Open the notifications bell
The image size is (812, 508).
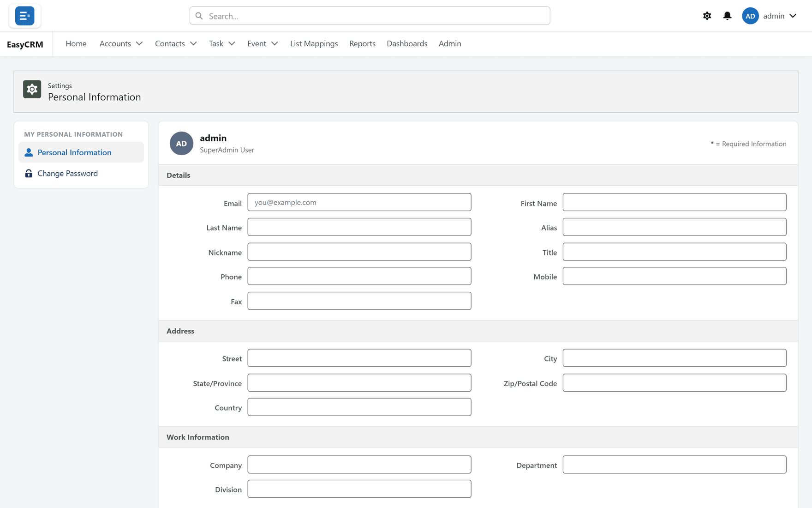click(x=727, y=16)
